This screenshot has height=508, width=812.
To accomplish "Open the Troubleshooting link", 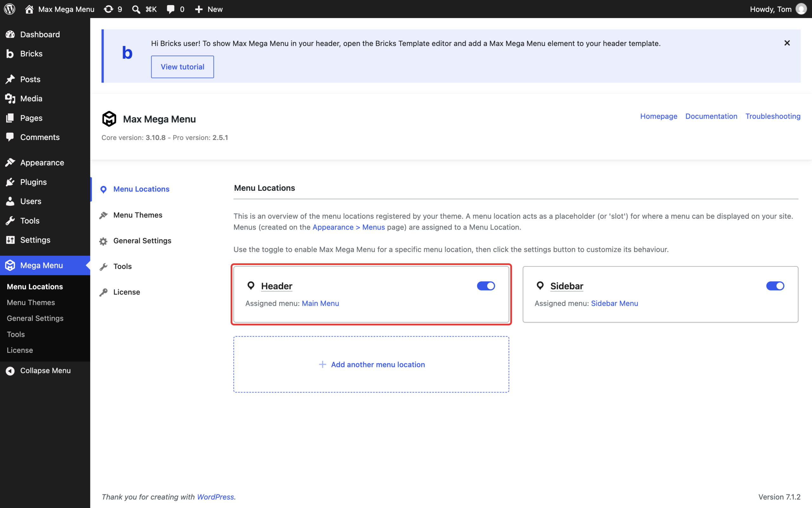I will (773, 116).
